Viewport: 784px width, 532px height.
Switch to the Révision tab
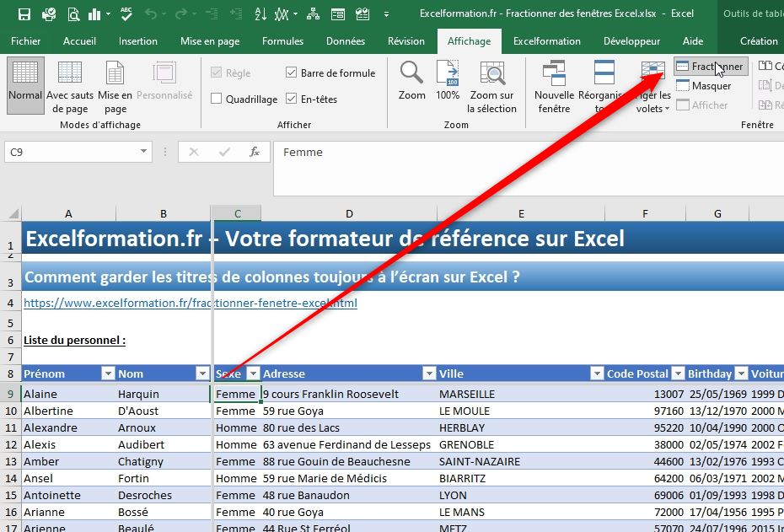tap(406, 41)
